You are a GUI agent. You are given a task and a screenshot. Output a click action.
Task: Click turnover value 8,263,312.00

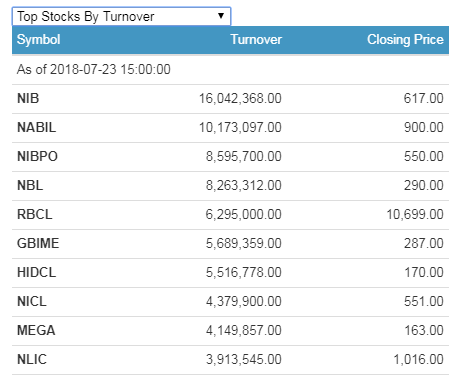[x=244, y=185]
